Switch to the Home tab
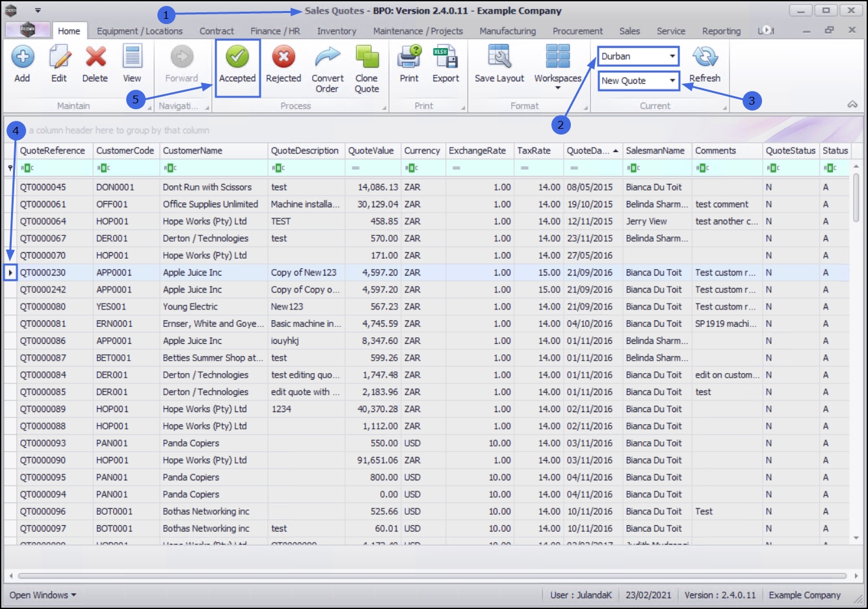Viewport: 868px width, 609px height. (69, 31)
